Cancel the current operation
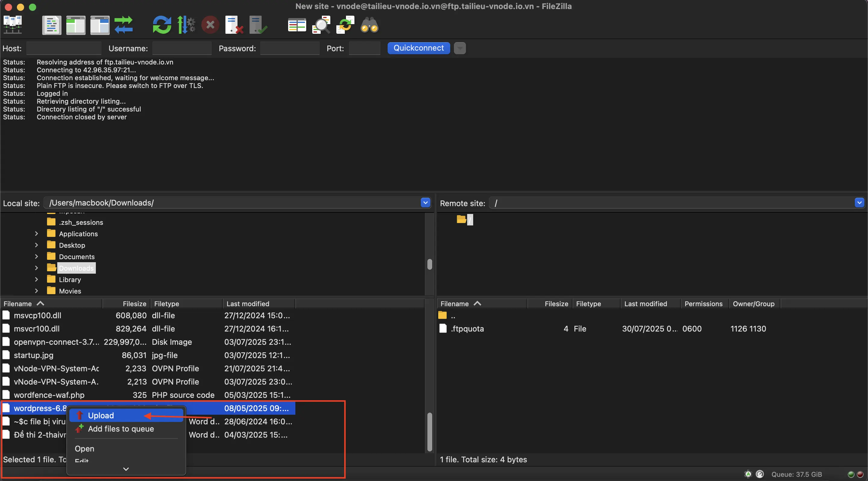 click(210, 25)
